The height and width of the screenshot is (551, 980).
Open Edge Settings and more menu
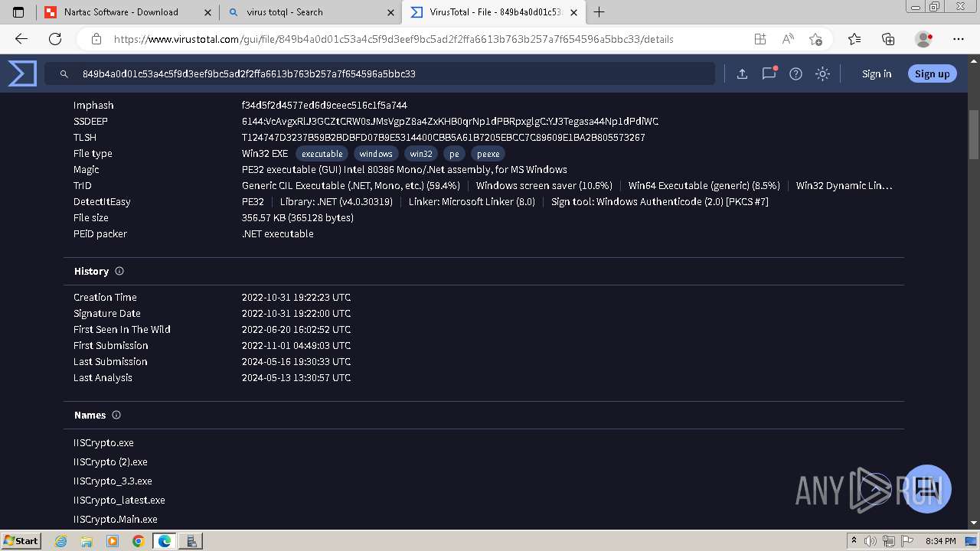pyautogui.click(x=959, y=39)
